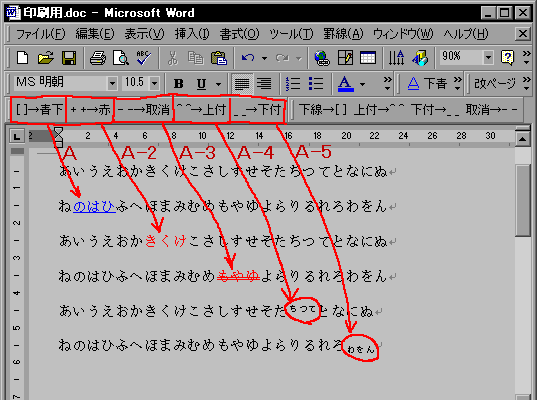Viewport: 537px width, 400px height.
Task: Insert hyperlink with globe icon
Action: (322, 58)
